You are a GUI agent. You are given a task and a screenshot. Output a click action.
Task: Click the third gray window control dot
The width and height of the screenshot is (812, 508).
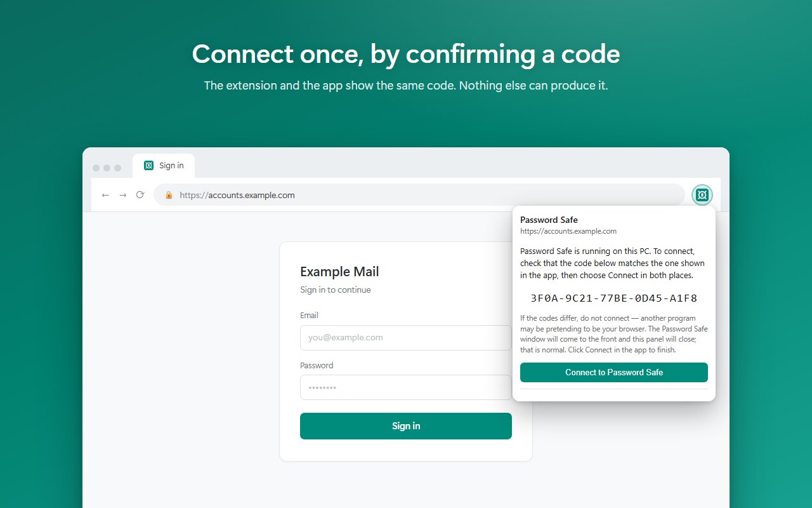pyautogui.click(x=119, y=168)
